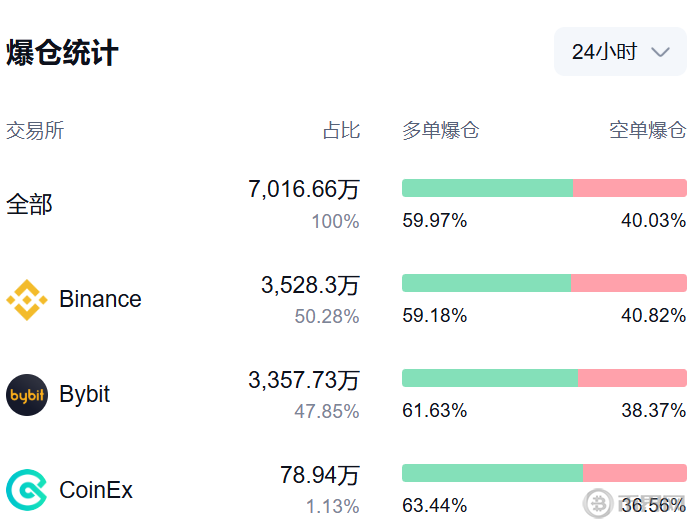Click red short bar in CoinEx row

click(x=635, y=473)
